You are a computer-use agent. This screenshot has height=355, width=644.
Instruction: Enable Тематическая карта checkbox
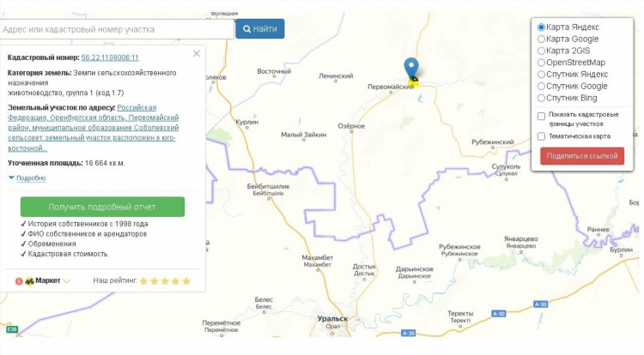[541, 136]
